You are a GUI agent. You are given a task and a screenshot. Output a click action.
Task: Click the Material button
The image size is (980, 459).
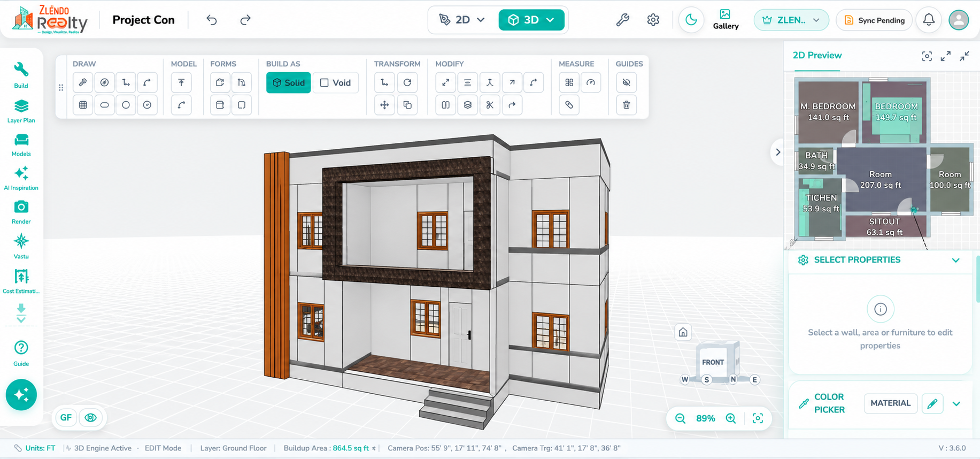point(890,403)
